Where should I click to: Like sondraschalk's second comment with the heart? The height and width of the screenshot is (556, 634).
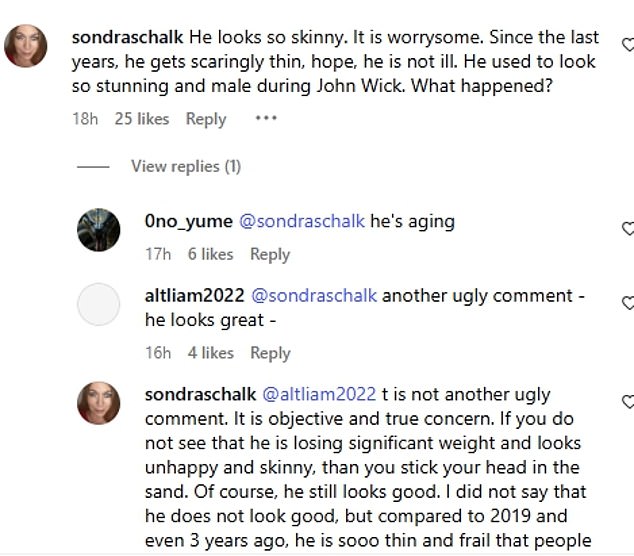point(627,402)
